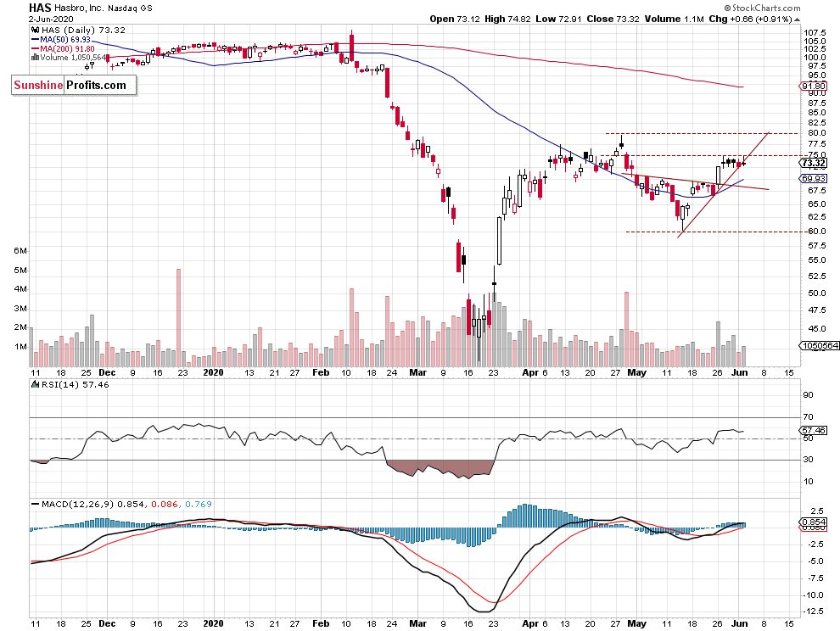Click the red 0.086 MACD signal value
840x631 pixels.
[165, 504]
